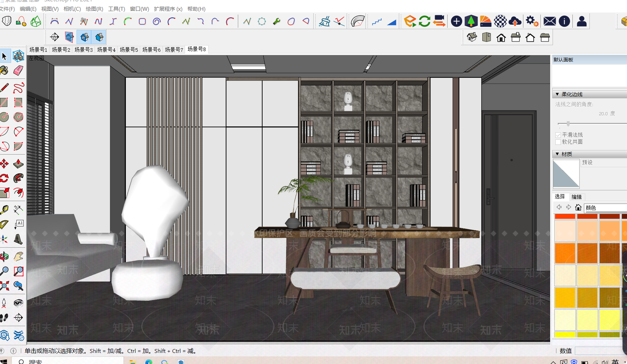Switch to the 编辑 materials tab
The height and width of the screenshot is (364, 627).
click(576, 197)
